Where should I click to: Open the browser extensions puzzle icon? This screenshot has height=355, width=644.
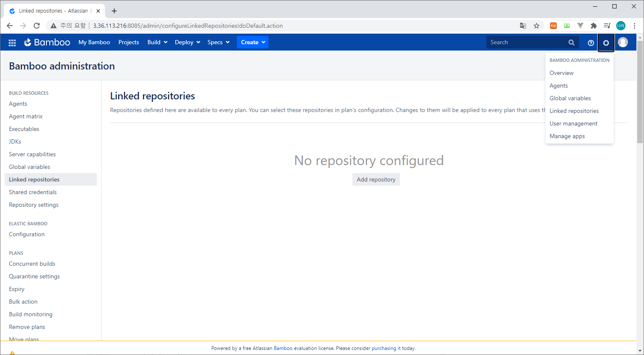594,26
